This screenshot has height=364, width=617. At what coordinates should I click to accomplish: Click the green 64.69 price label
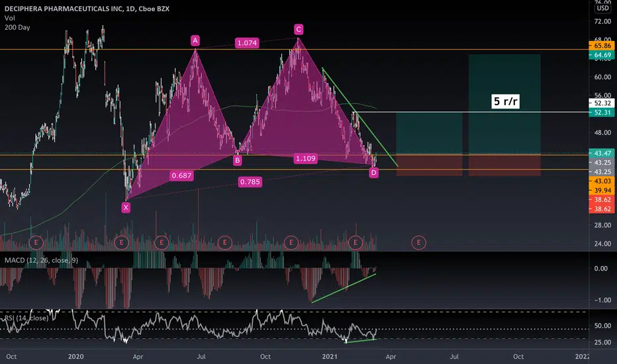coord(602,55)
